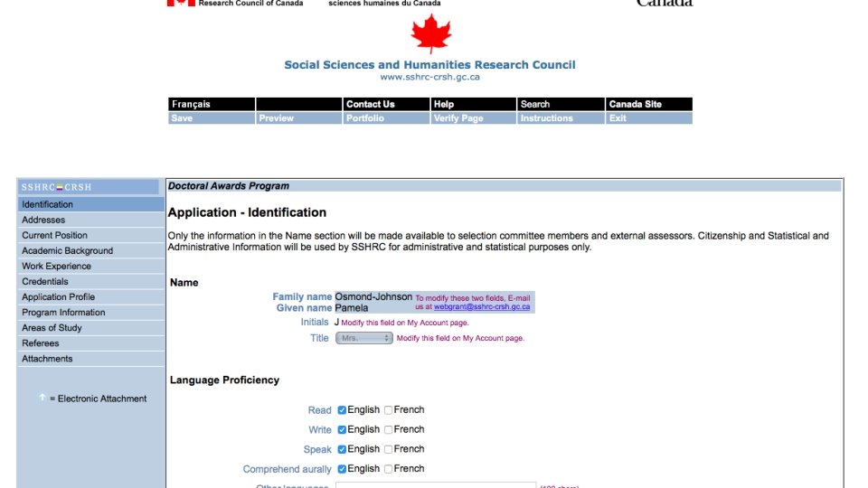Click the Application - Identification heading
The height and width of the screenshot is (488, 868).
(247, 212)
